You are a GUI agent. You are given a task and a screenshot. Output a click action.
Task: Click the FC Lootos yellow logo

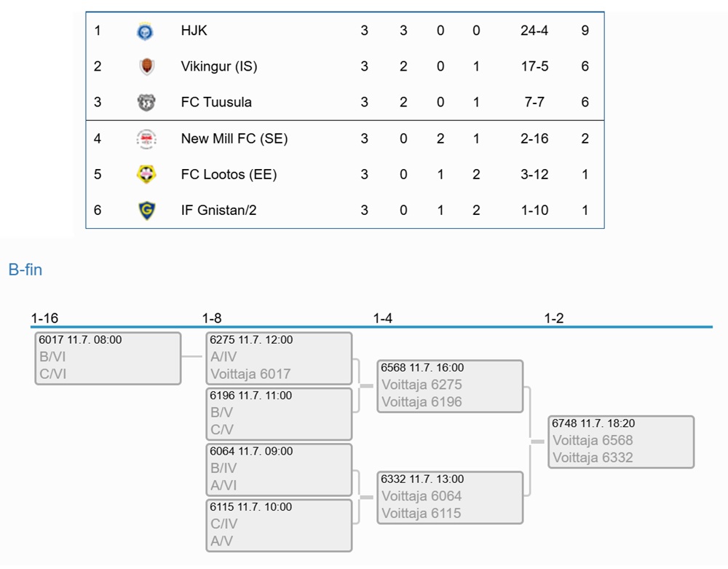coord(146,175)
